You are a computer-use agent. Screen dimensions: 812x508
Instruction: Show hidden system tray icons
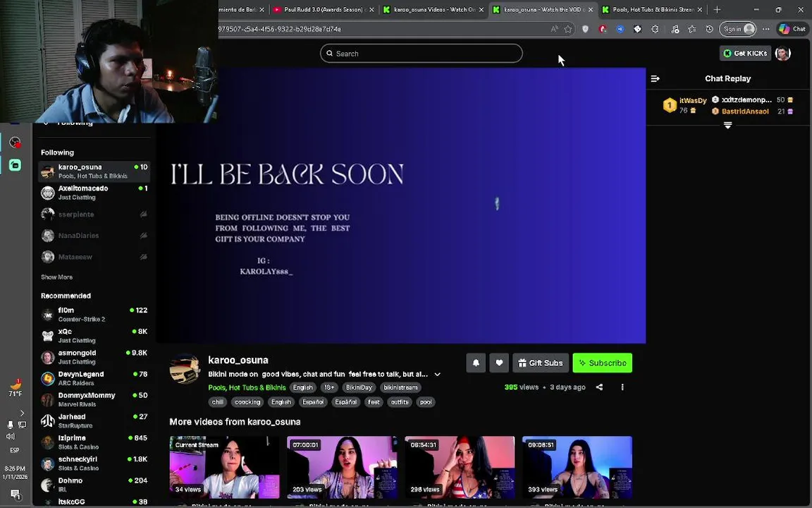(x=22, y=413)
